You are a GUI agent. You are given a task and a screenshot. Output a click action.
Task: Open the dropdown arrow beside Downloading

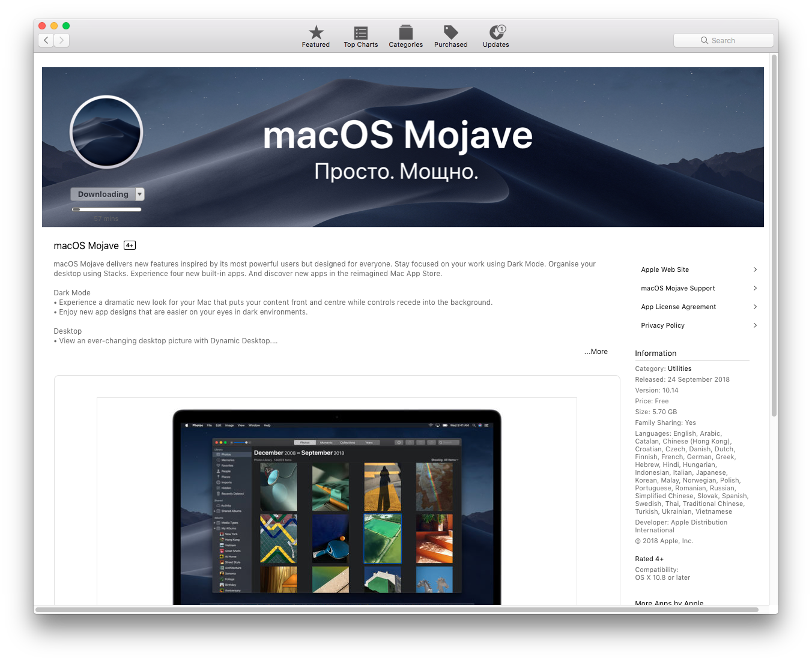140,194
